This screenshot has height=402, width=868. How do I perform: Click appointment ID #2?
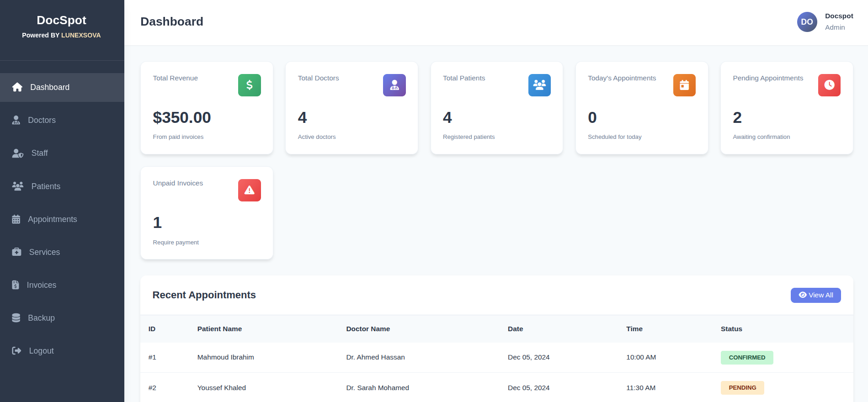tap(152, 388)
